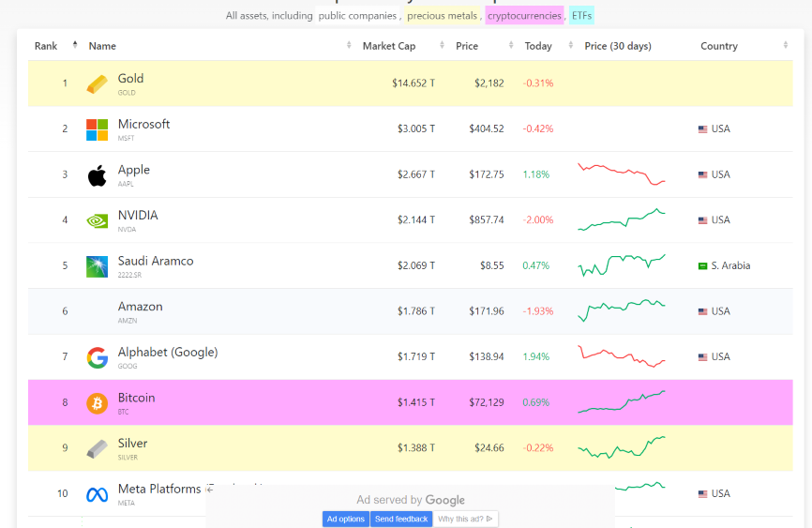The image size is (812, 528).
Task: Click Why this ad? button
Action: [x=465, y=519]
